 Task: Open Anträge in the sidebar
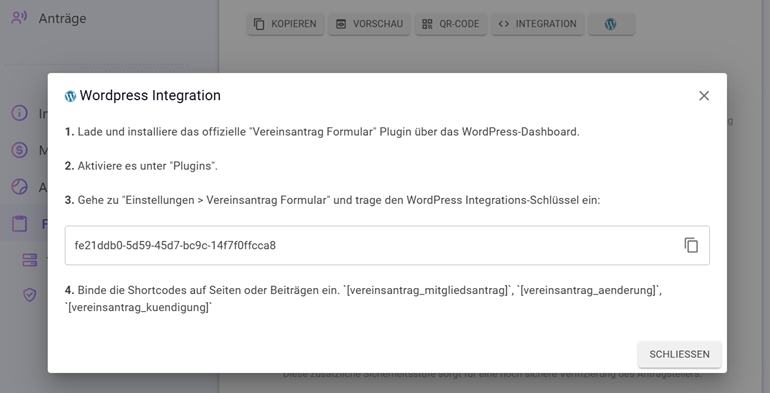tap(62, 19)
